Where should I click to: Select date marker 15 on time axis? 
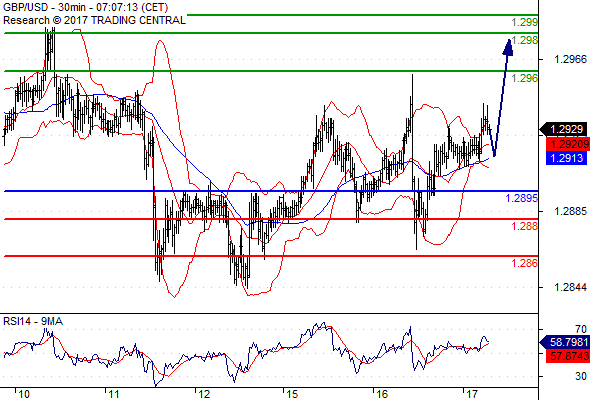(292, 394)
